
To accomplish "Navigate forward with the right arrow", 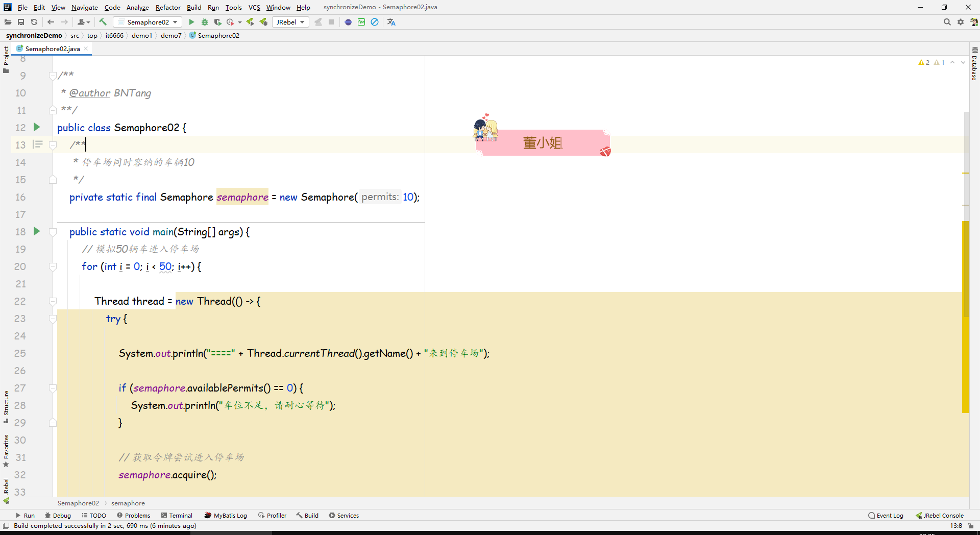I will coord(64,22).
